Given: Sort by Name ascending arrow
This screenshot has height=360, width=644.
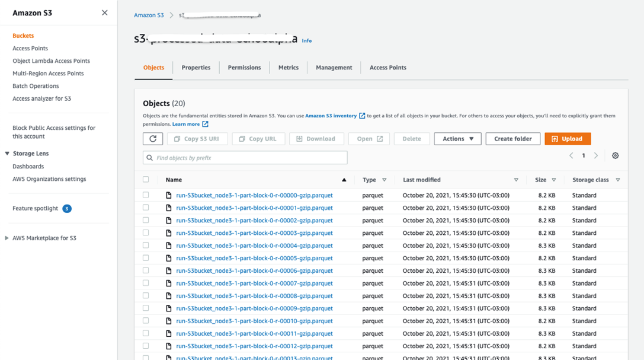Looking at the screenshot, I should [x=344, y=180].
